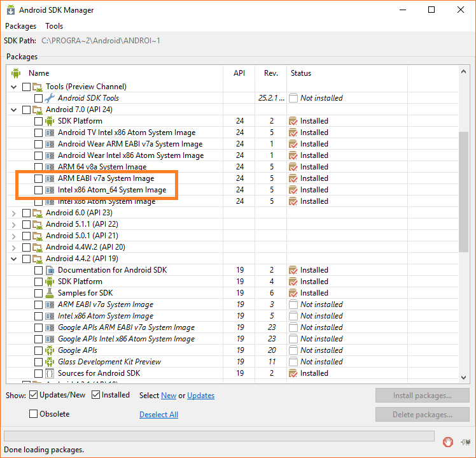Open the Packages menu
This screenshot has height=458, width=476.
point(21,26)
